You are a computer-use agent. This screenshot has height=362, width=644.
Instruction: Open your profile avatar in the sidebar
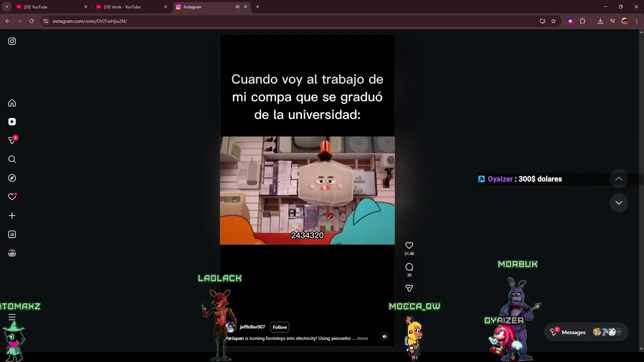click(12, 253)
